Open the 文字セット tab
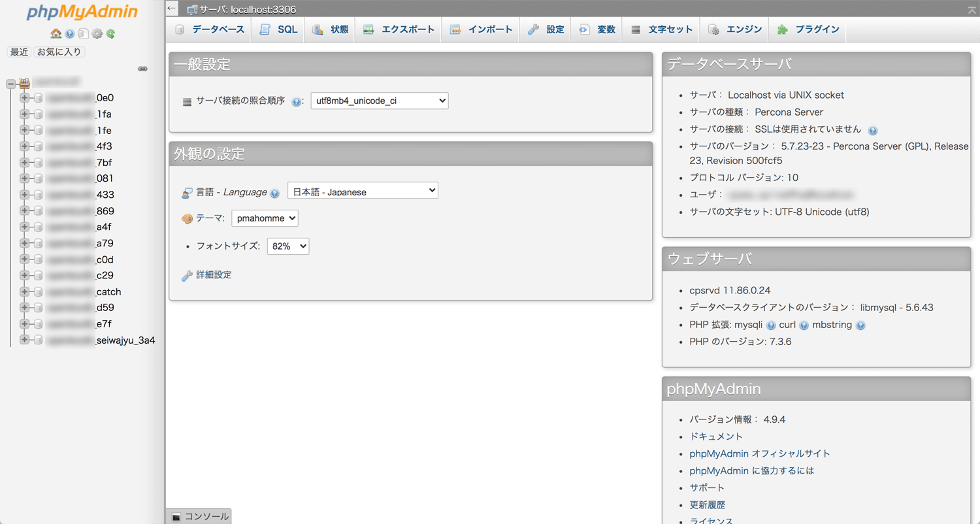Screen dimensions: 980x524 coord(661,30)
